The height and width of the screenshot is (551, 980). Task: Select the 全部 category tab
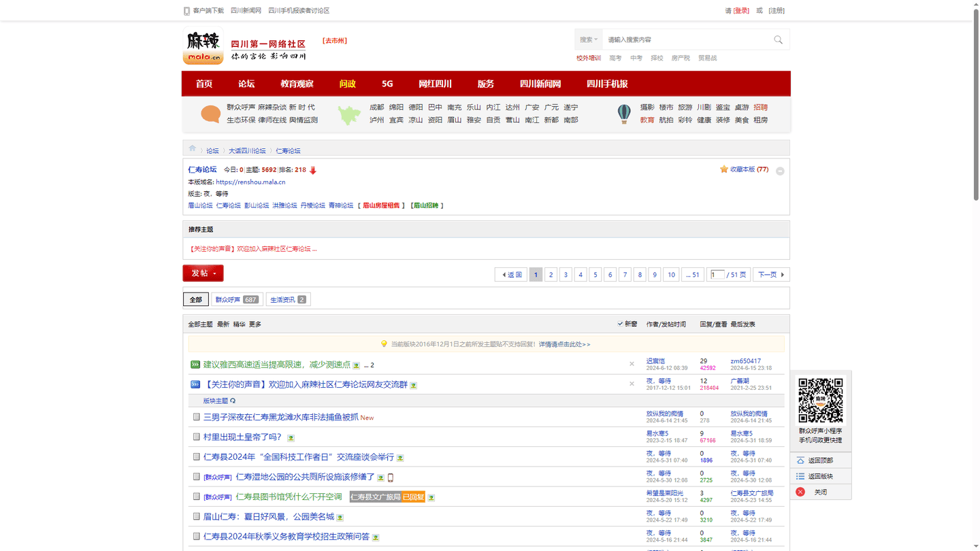click(x=196, y=299)
